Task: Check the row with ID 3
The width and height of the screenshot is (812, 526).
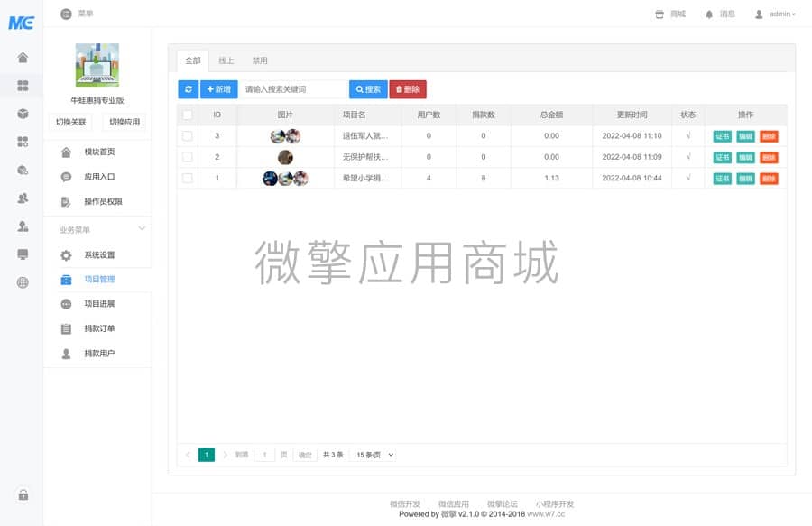Action: pyautogui.click(x=188, y=135)
